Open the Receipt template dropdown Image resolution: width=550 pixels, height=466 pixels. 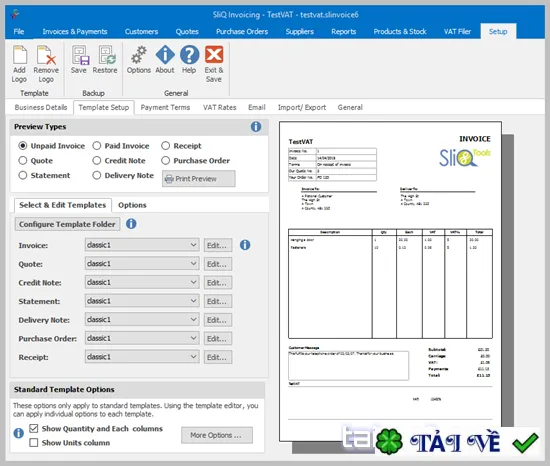142,357
